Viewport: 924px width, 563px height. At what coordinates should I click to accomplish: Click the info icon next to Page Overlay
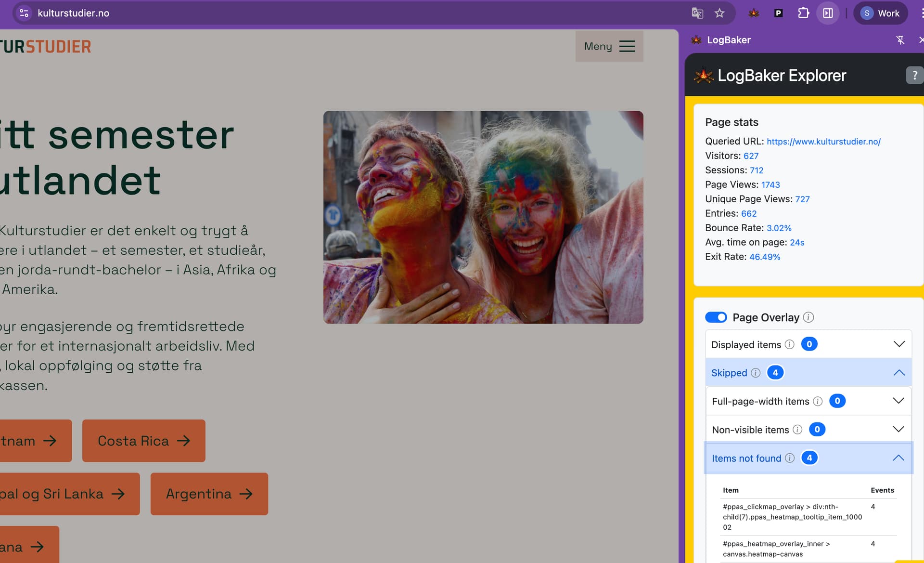pyautogui.click(x=808, y=317)
